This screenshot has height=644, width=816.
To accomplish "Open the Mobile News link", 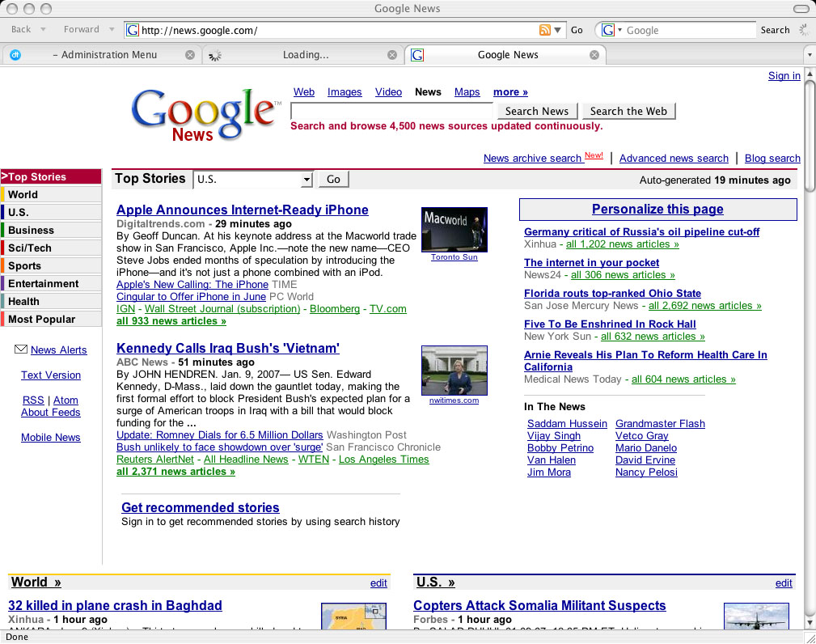I will 51,438.
